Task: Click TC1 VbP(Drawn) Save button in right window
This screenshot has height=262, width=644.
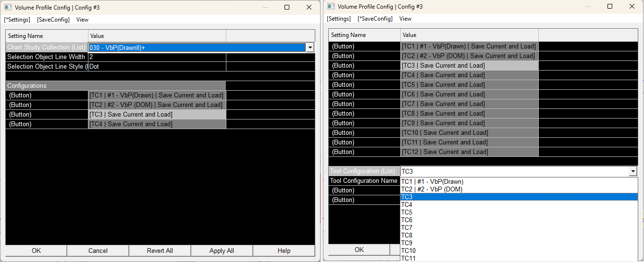Action: tap(470, 47)
